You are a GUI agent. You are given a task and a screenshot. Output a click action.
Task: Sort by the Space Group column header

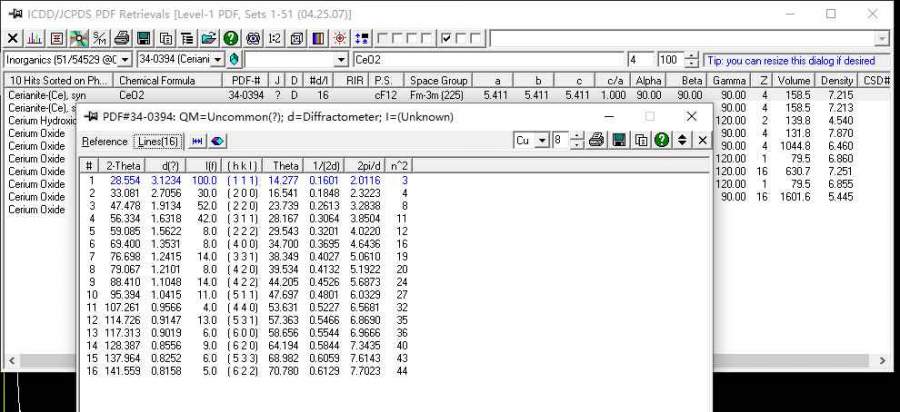(438, 80)
